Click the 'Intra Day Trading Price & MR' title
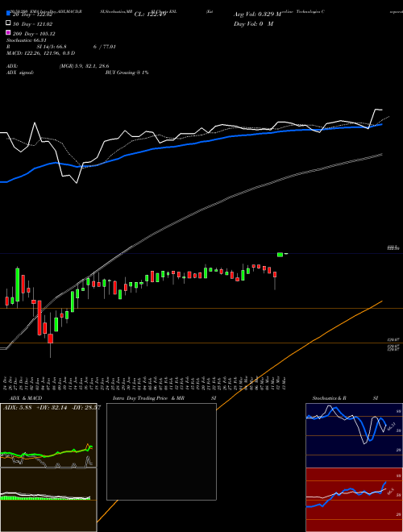The height and width of the screenshot is (532, 403). pyautogui.click(x=148, y=398)
